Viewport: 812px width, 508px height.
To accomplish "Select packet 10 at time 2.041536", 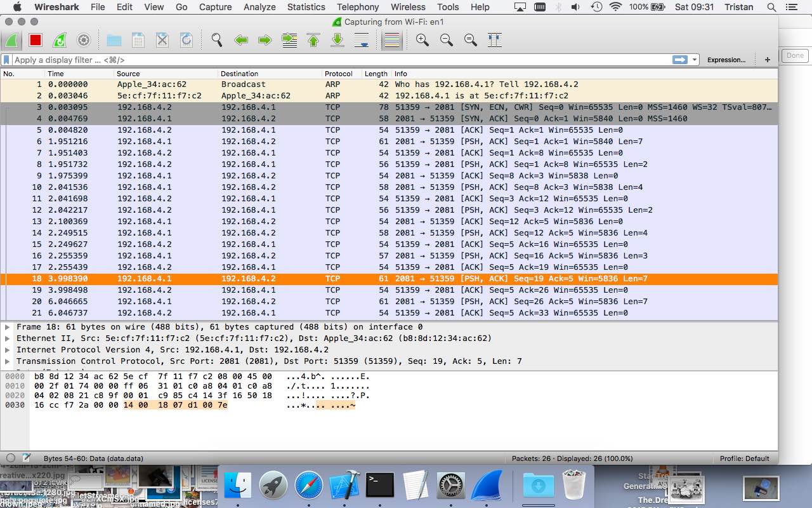I will [x=389, y=187].
